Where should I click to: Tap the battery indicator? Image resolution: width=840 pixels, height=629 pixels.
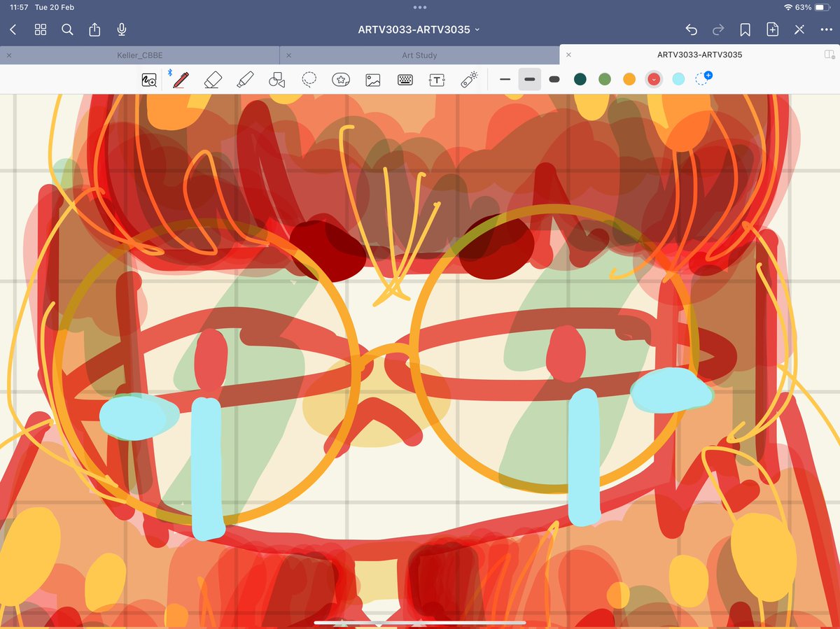(822, 7)
